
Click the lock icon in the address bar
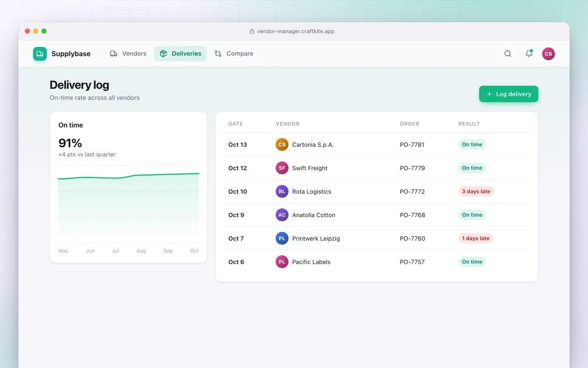pos(252,31)
